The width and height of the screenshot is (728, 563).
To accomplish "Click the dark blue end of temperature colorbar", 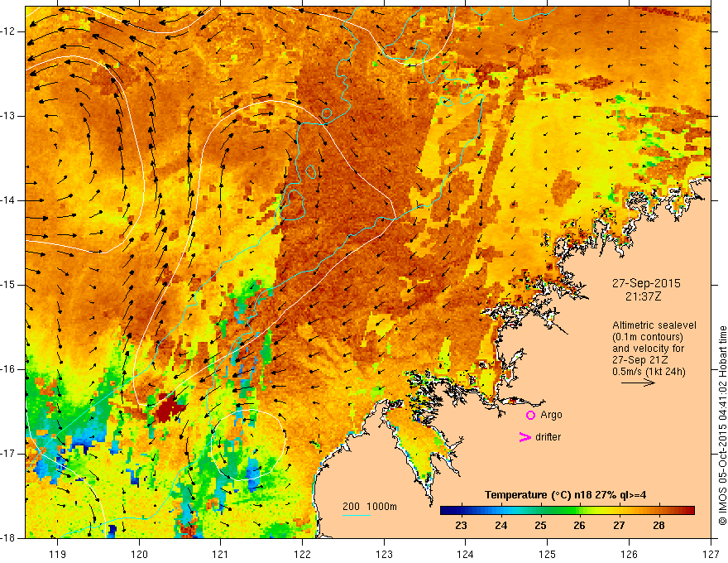I will click(x=445, y=511).
